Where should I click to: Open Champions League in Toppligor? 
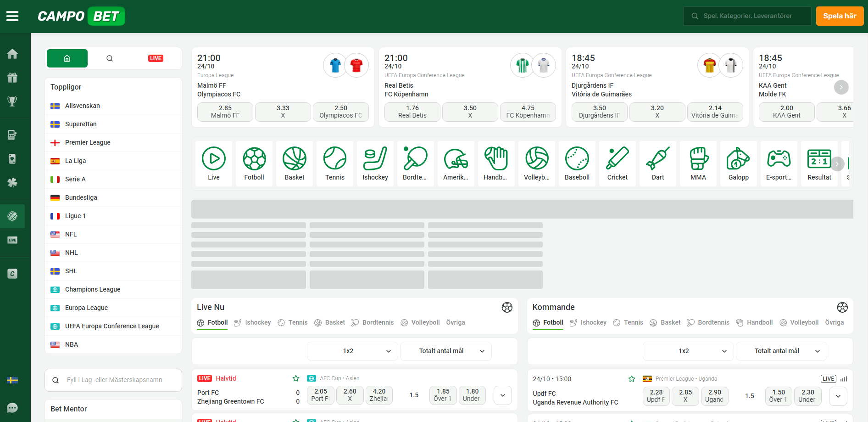pos(93,289)
